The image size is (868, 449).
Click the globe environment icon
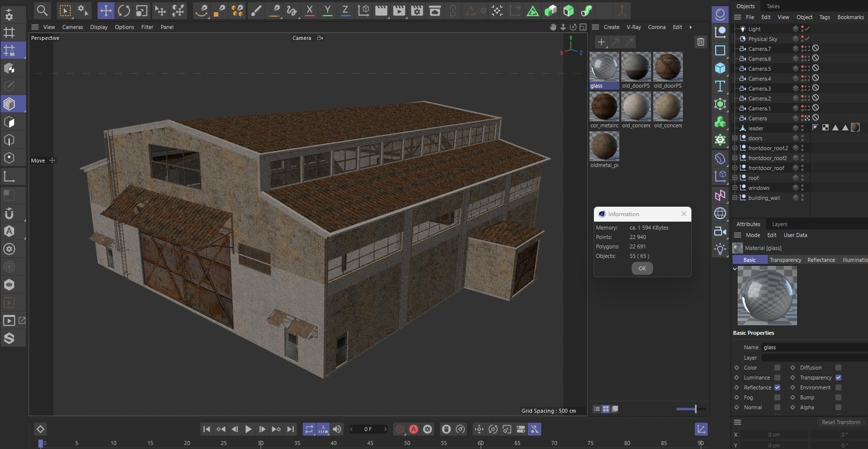tap(720, 213)
